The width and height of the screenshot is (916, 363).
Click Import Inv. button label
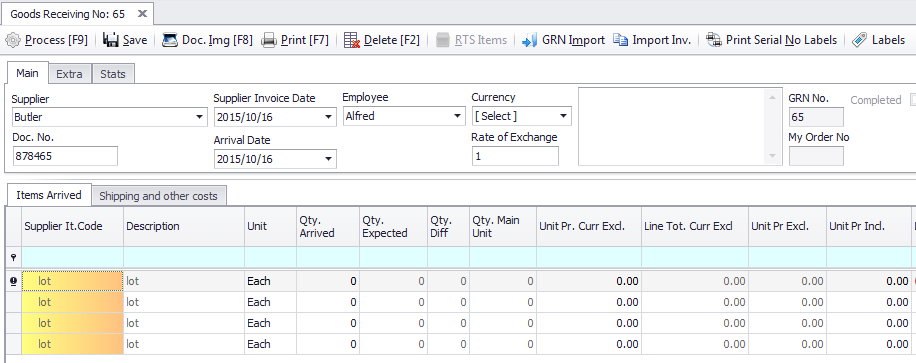(661, 40)
